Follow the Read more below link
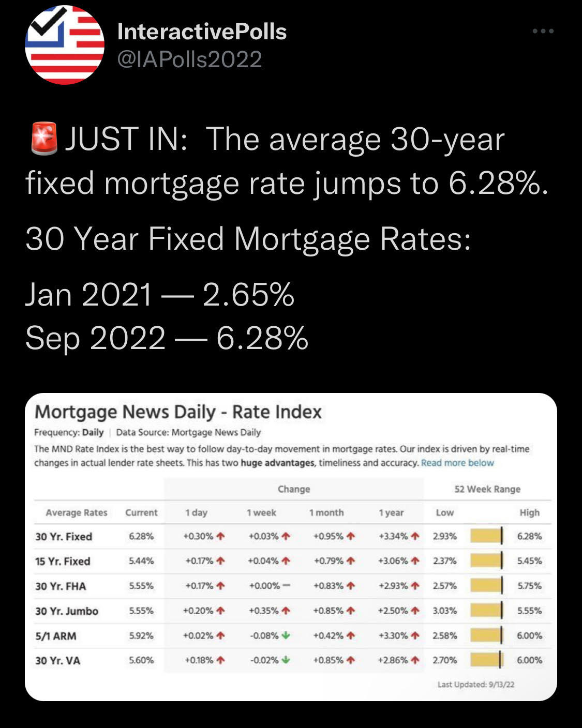Image resolution: width=582 pixels, height=728 pixels. coord(457,463)
